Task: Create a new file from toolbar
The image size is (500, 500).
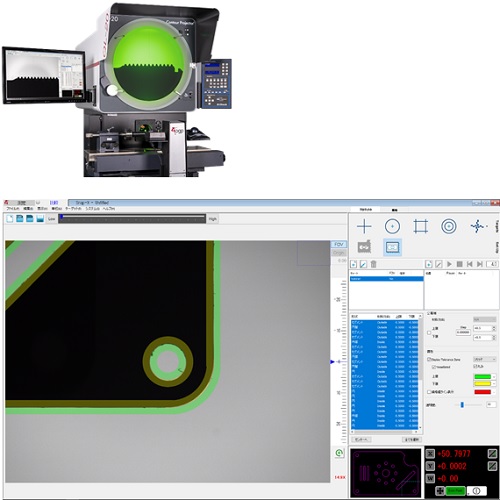Action: click(10, 219)
